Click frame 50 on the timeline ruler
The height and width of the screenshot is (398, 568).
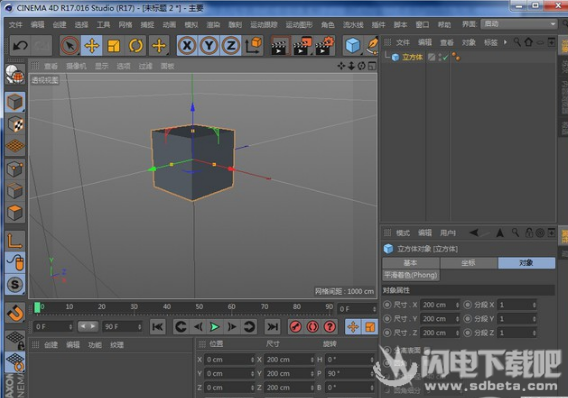pos(199,307)
